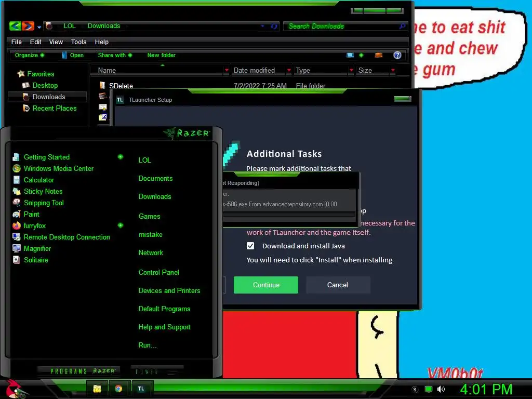Click the LOL breadcrumb in address bar
The height and width of the screenshot is (399, 532).
tap(70, 26)
